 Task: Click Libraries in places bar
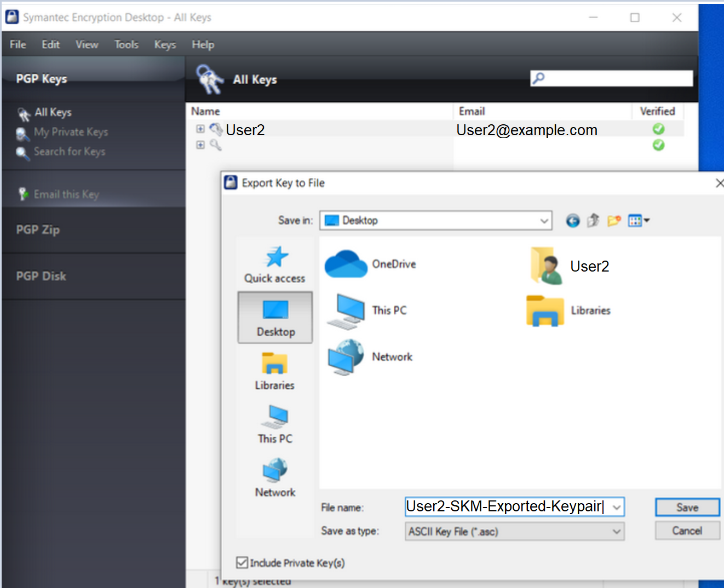275,372
